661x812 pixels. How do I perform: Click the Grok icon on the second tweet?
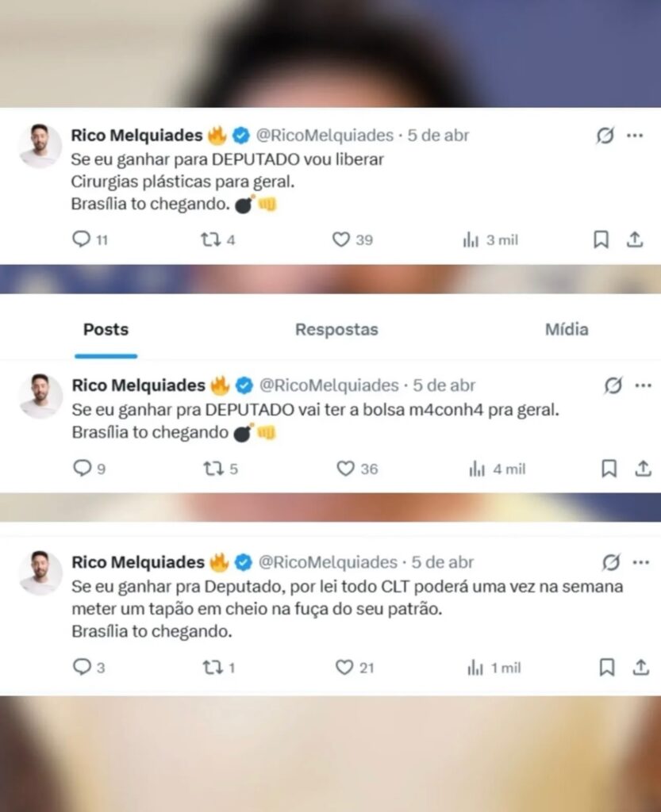coord(613,386)
